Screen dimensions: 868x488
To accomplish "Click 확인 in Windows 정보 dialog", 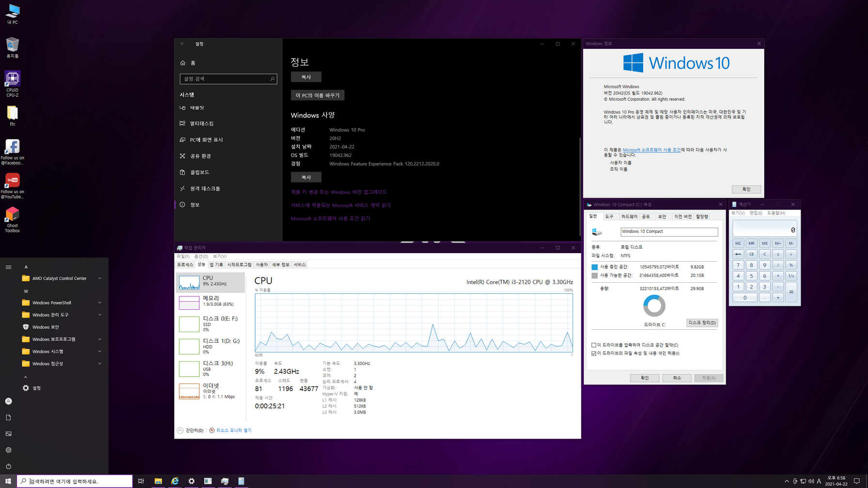I will click(x=746, y=189).
